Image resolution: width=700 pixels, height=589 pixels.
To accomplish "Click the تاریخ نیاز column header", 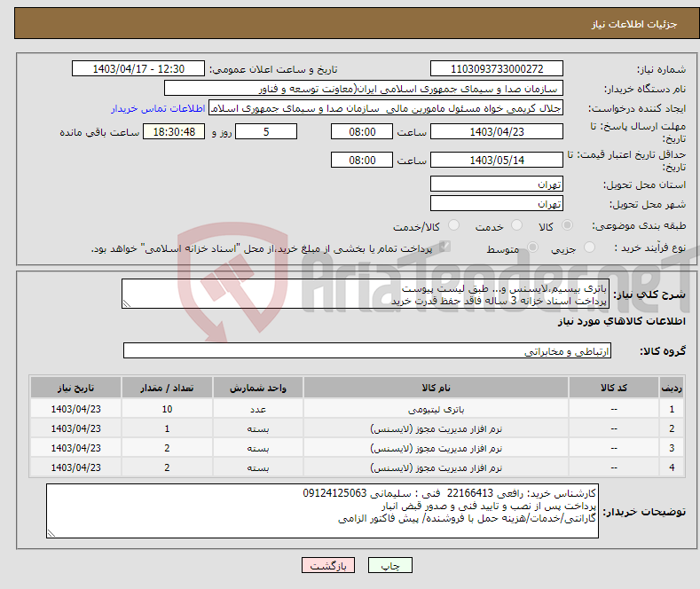I will (x=76, y=388).
